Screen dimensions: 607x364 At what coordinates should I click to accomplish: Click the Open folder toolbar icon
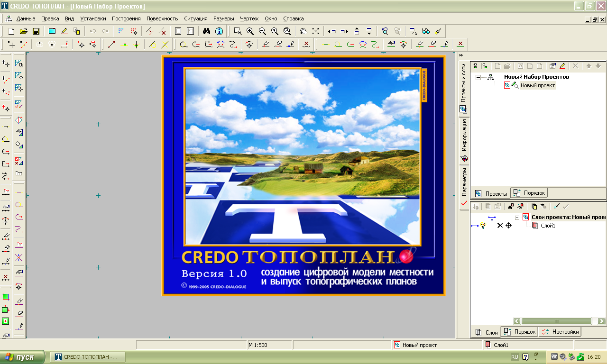pos(23,31)
